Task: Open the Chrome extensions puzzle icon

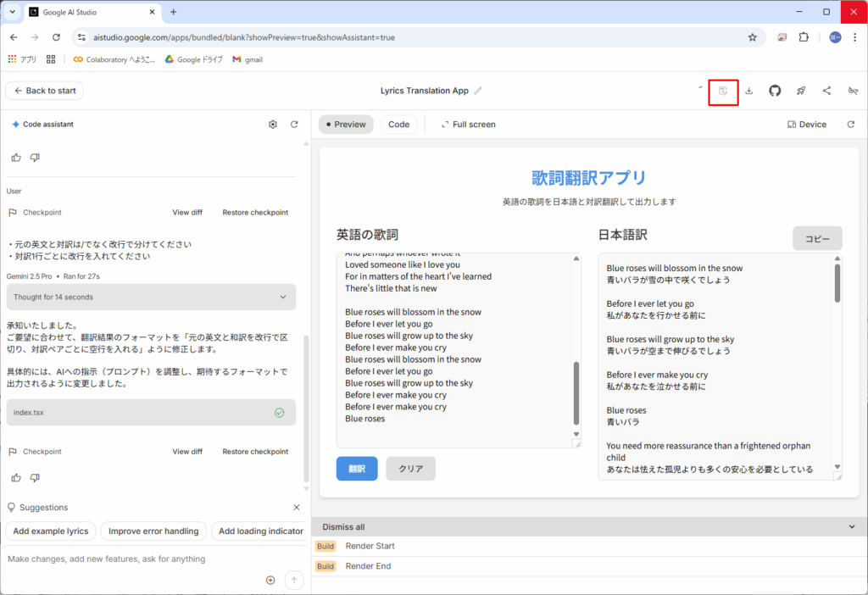Action: click(x=804, y=37)
